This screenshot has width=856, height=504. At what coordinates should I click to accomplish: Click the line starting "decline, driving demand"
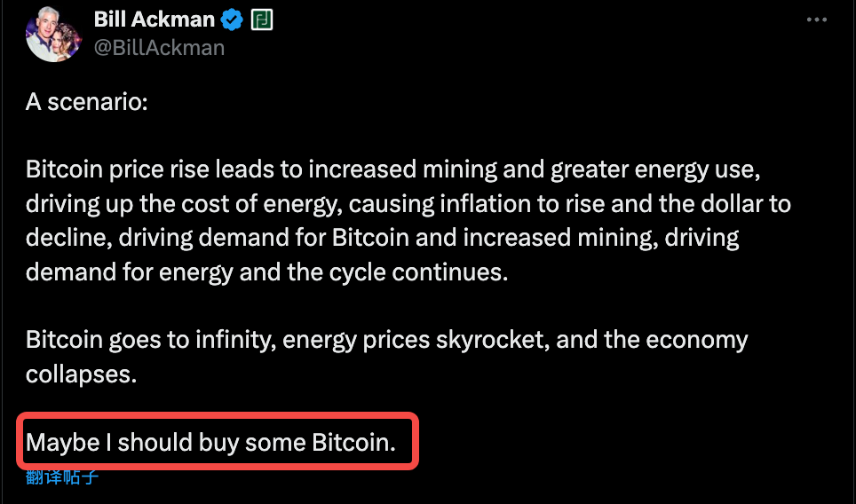[382, 238]
